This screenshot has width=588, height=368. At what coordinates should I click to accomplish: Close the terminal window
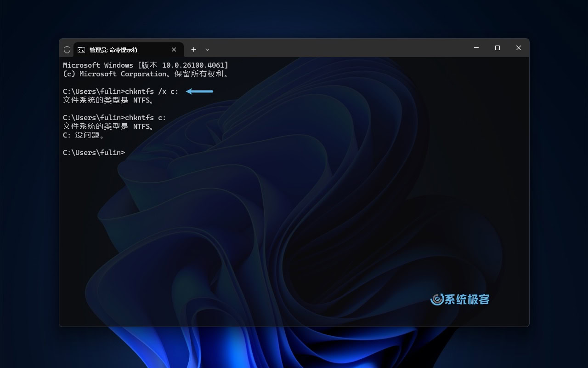coord(519,48)
